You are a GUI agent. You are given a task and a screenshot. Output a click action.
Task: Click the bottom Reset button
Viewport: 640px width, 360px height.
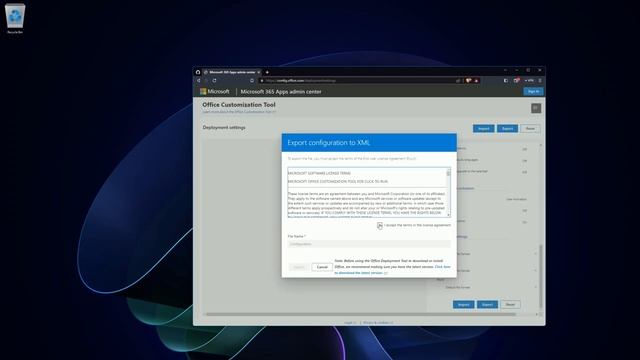point(510,304)
